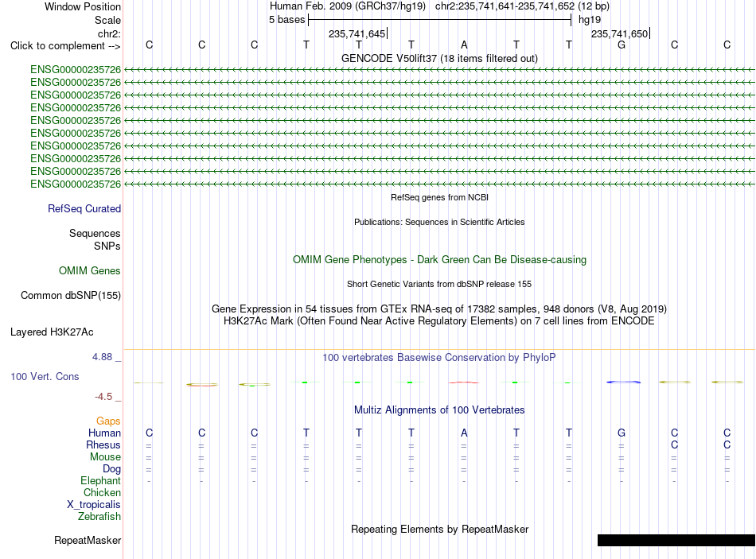Click the GTEx Gene Expression in 54 tissues title
The width and height of the screenshot is (756, 559).
439,309
